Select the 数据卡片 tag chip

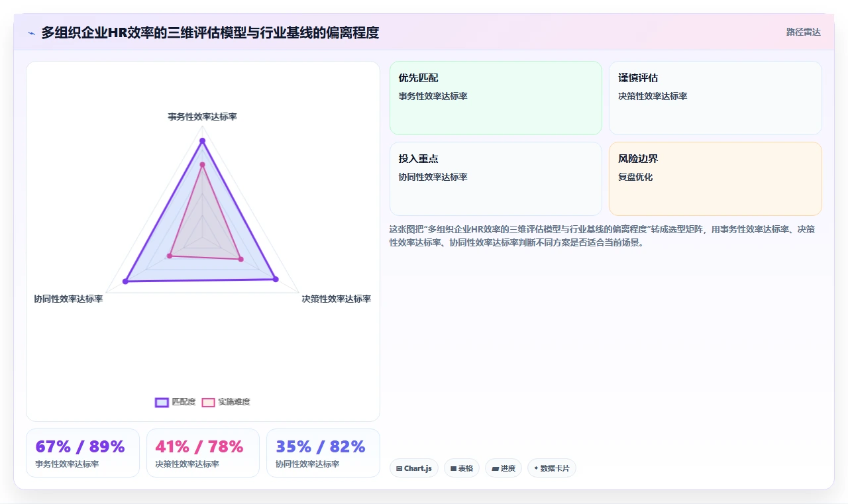point(552,468)
